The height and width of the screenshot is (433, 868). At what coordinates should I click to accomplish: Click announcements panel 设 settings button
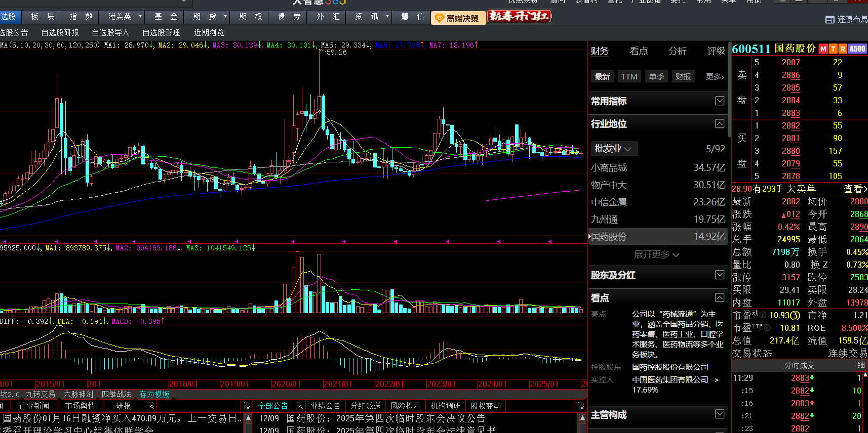pos(581,406)
